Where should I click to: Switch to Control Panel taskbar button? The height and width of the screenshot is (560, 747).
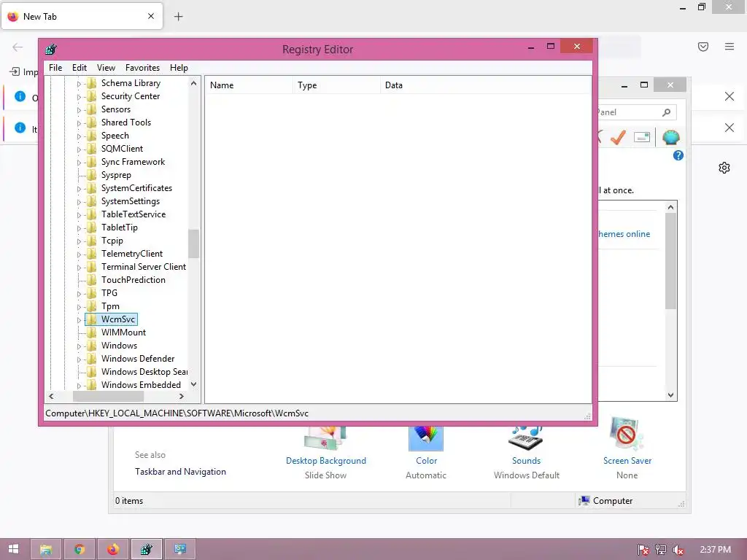click(180, 549)
